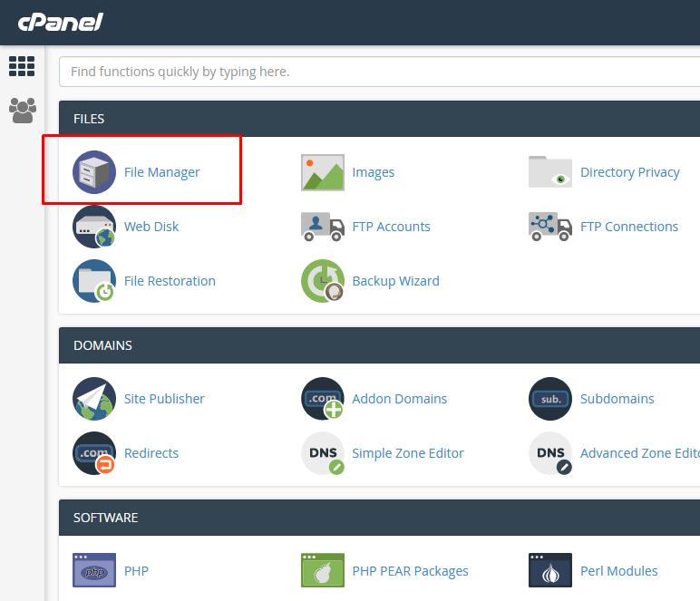Viewport: 700px width, 601px height.
Task: Click the PHP link text
Action: pyautogui.click(x=136, y=571)
